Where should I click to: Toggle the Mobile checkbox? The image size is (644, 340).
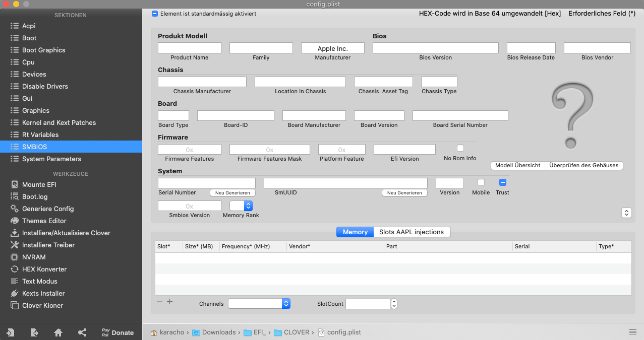coord(481,182)
